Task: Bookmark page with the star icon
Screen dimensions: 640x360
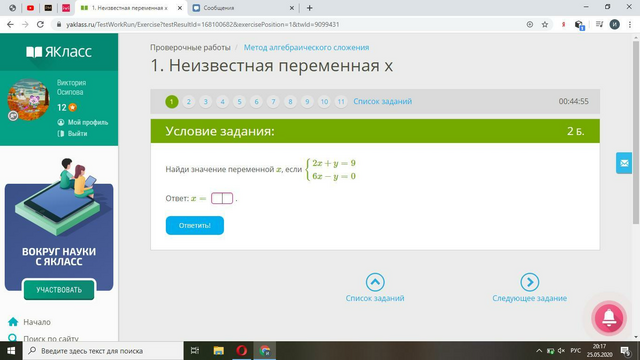Action: click(x=544, y=24)
